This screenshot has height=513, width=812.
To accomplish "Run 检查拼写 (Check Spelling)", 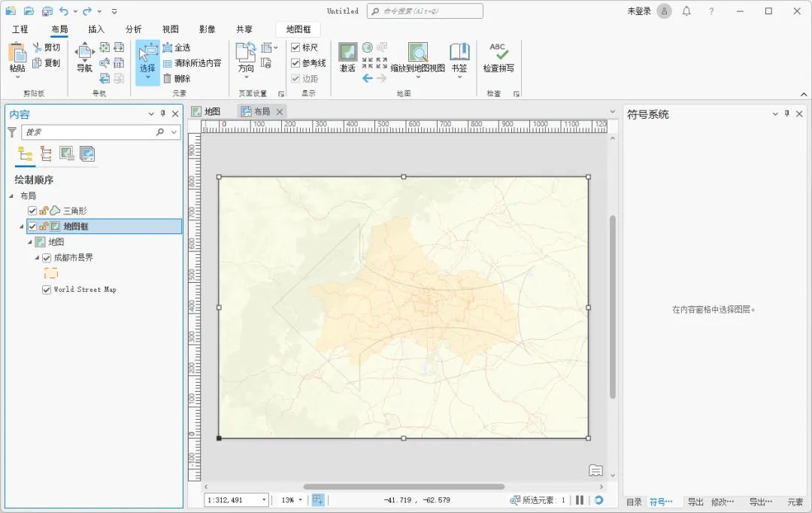I will coord(498,57).
